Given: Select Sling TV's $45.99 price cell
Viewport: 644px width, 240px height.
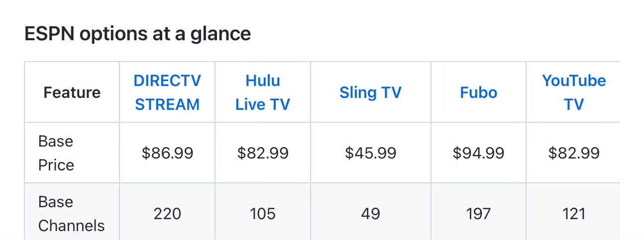Looking at the screenshot, I should coord(370,153).
